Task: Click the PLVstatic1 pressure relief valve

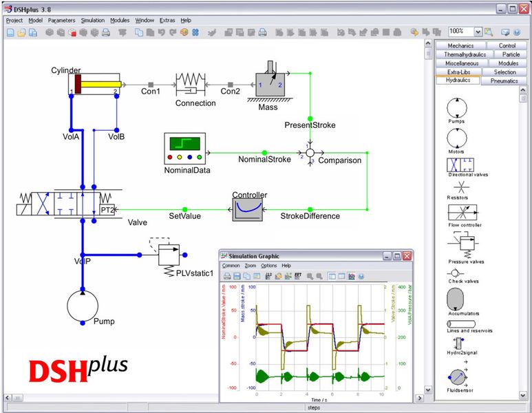Action: click(x=169, y=255)
